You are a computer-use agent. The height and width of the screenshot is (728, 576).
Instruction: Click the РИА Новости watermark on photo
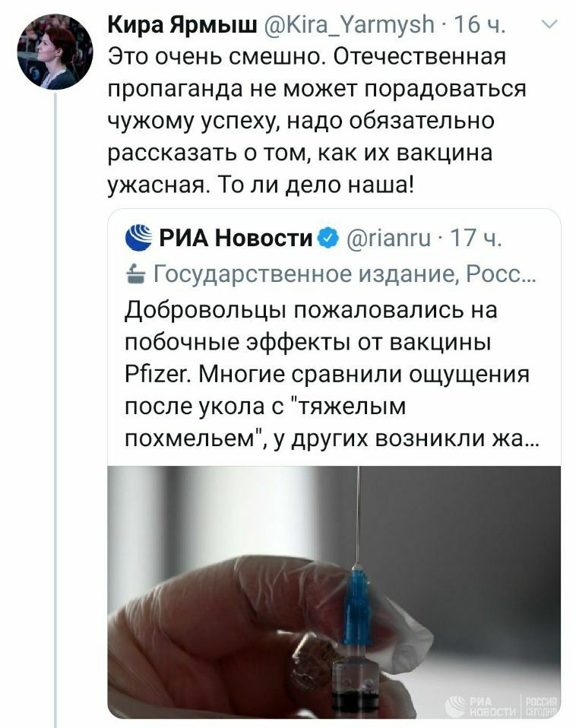tap(481, 706)
